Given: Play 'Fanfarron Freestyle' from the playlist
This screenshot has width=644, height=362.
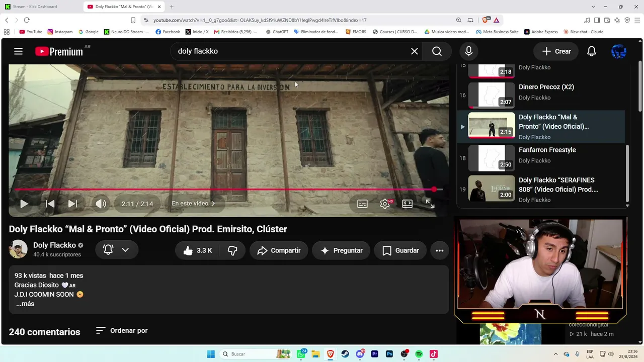Looking at the screenshot, I should [541, 158].
